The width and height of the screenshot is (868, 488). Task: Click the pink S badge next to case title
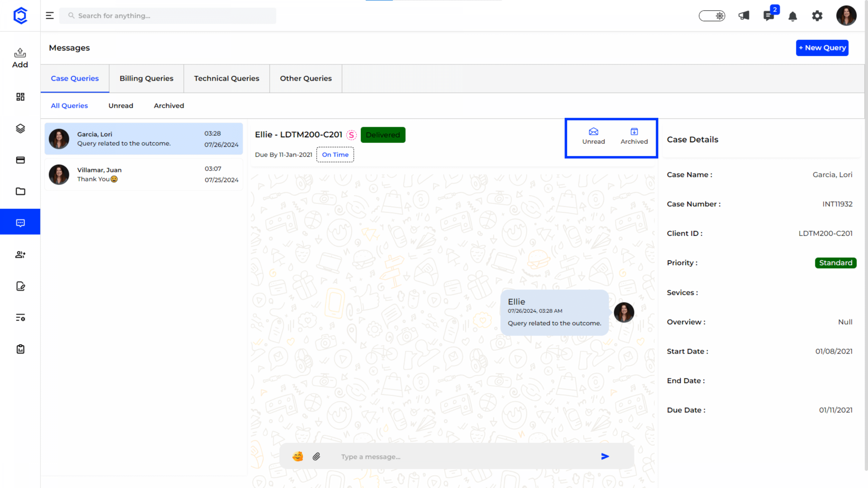click(351, 135)
